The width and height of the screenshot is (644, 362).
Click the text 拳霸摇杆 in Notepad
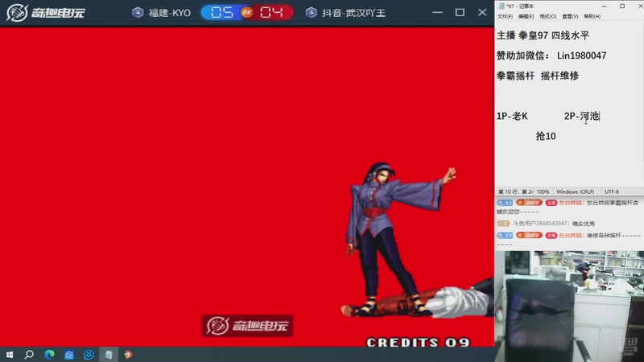point(515,76)
